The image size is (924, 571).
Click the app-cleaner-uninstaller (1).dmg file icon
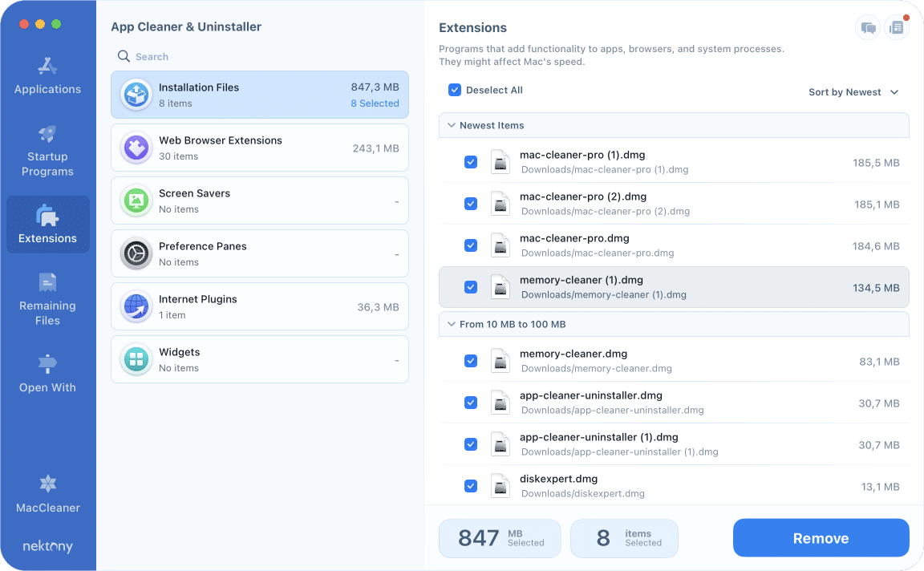point(500,444)
